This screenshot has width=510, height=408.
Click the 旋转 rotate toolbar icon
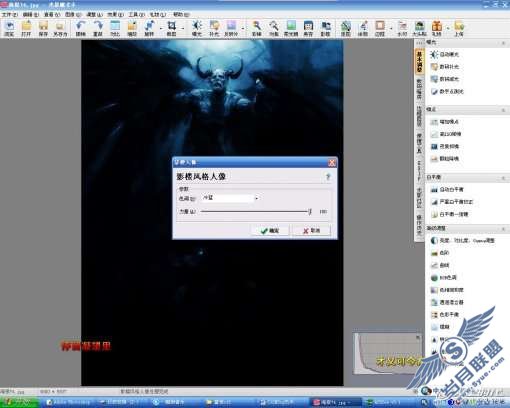149,28
